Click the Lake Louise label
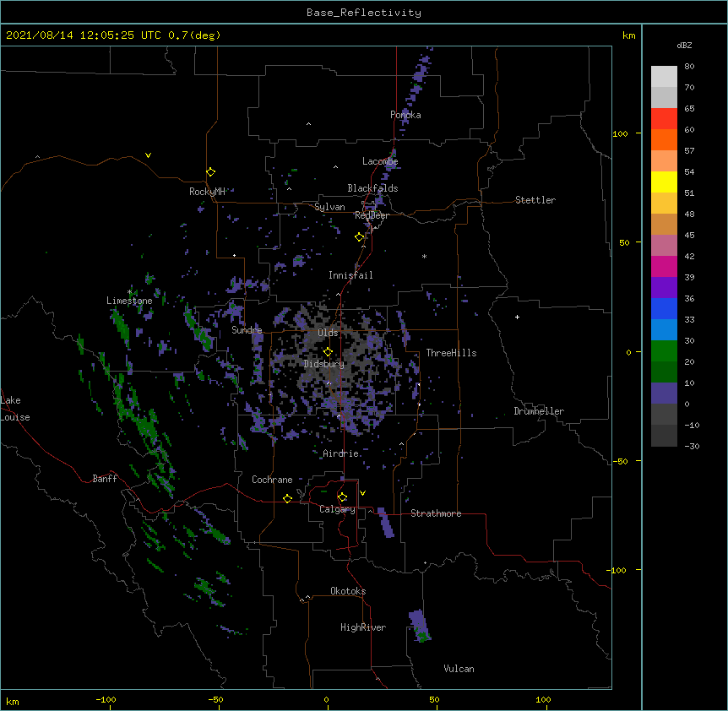 [15, 409]
